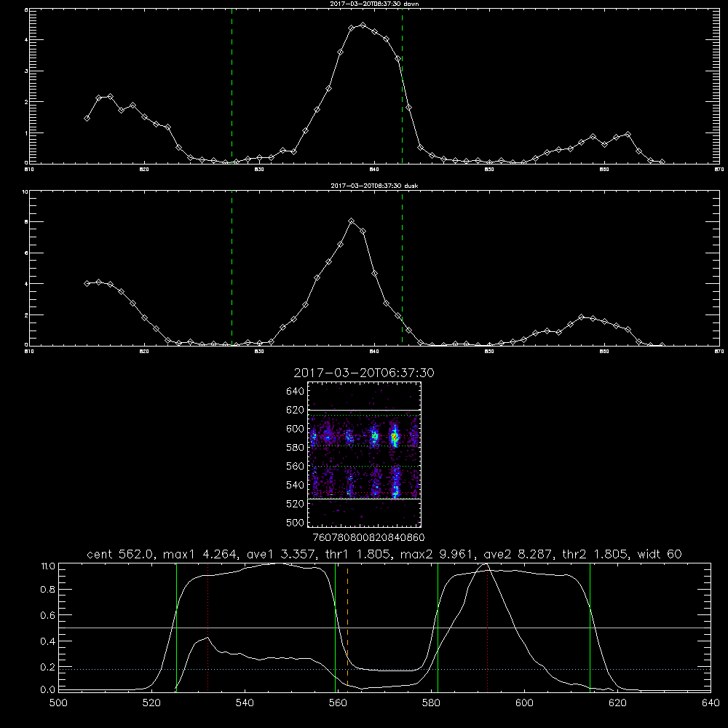Click the red dotted line near 592
The width and height of the screenshot is (728, 728).
click(x=488, y=628)
